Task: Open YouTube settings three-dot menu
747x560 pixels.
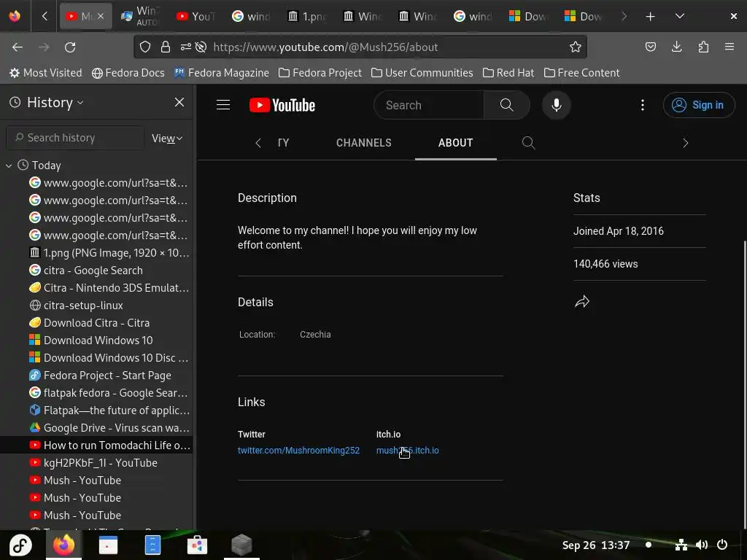Action: tap(642, 105)
